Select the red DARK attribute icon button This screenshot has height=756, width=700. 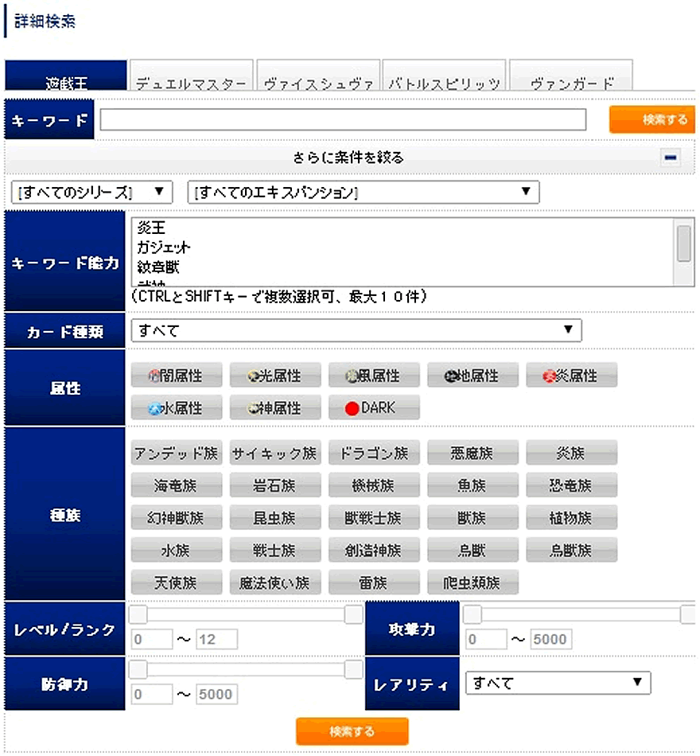(374, 407)
